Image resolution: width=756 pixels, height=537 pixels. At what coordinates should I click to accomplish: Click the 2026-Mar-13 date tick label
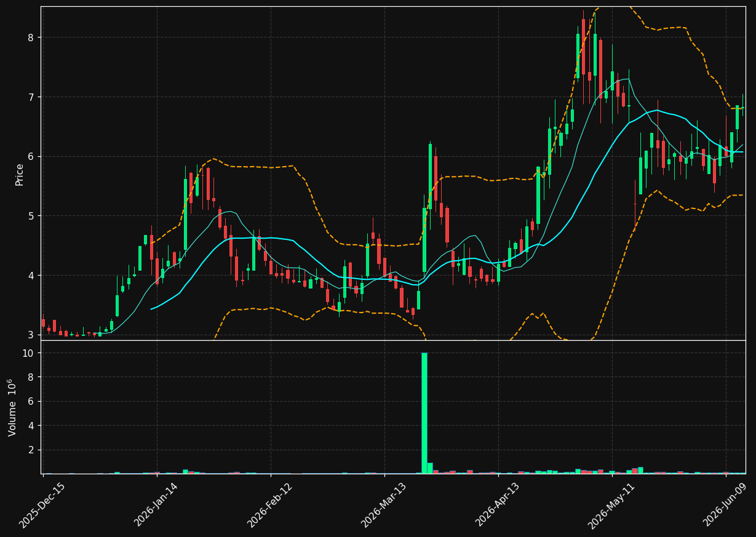click(x=383, y=505)
